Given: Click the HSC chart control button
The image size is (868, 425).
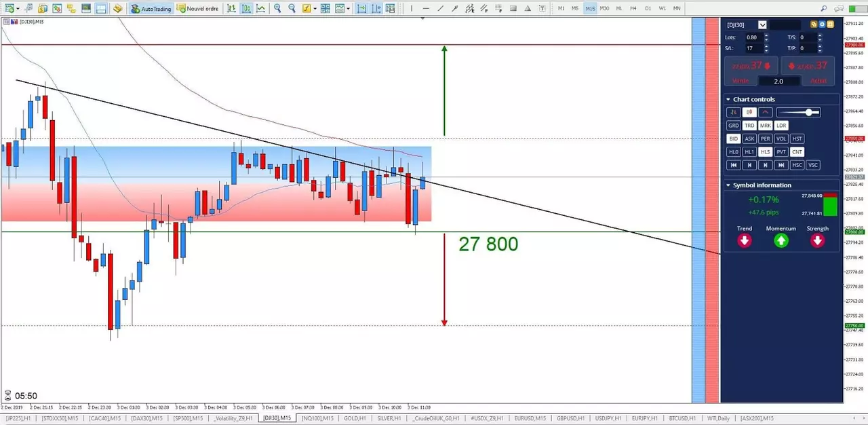Looking at the screenshot, I should (x=797, y=165).
